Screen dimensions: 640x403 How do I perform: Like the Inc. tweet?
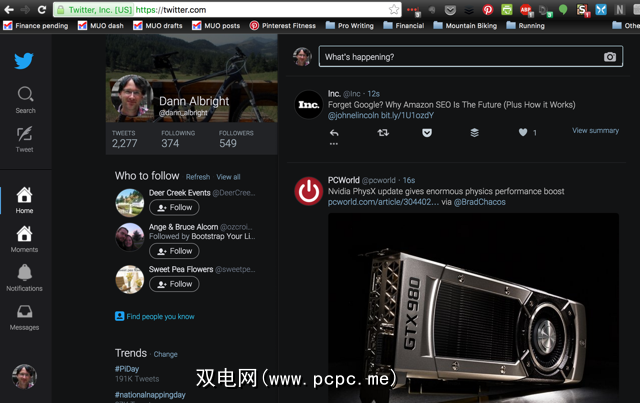coord(523,132)
